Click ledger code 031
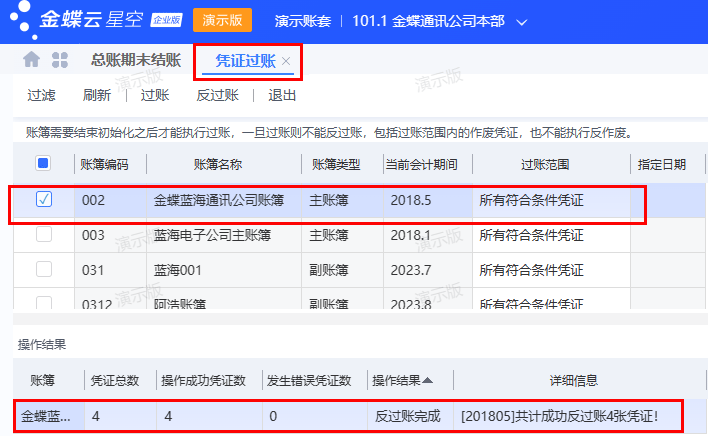Viewport: 708px width, 436px height. point(93,270)
